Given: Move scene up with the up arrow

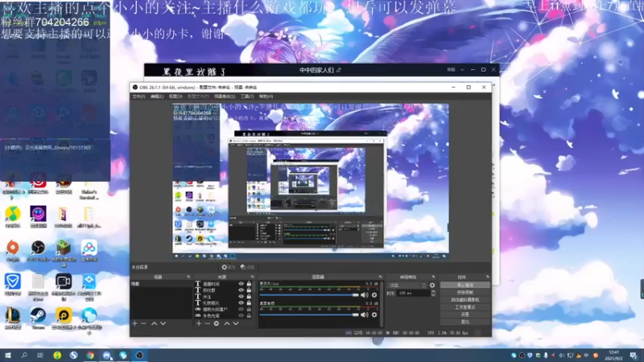Looking at the screenshot, I should click(154, 323).
